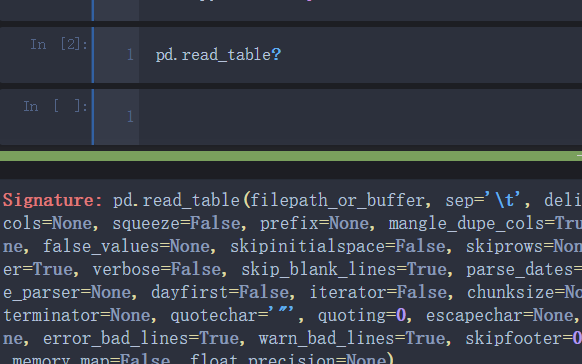Click skipinitialspace=False in the signature

point(338,246)
